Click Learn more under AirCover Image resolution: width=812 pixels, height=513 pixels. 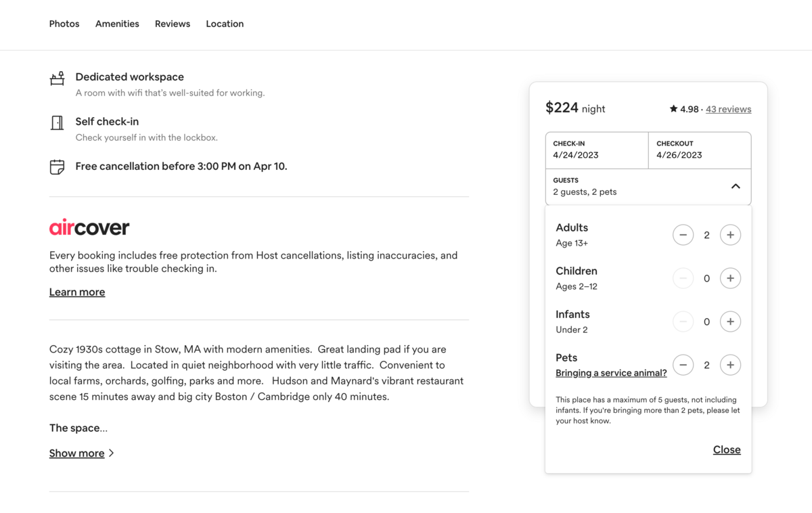click(77, 292)
